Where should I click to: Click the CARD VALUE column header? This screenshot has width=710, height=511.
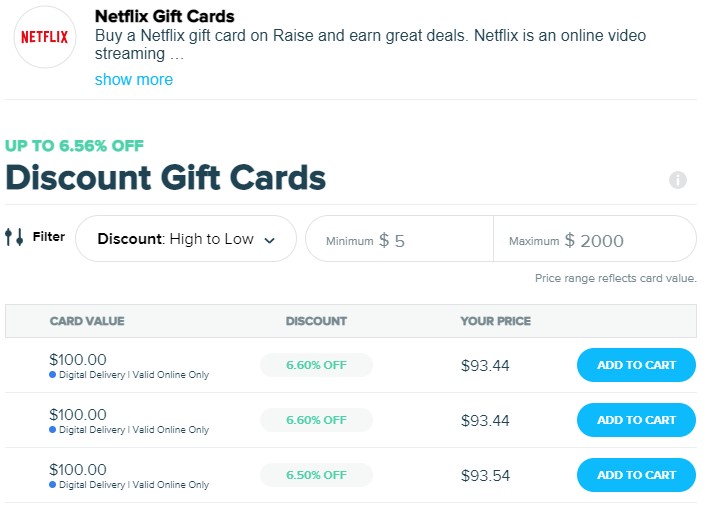87,321
